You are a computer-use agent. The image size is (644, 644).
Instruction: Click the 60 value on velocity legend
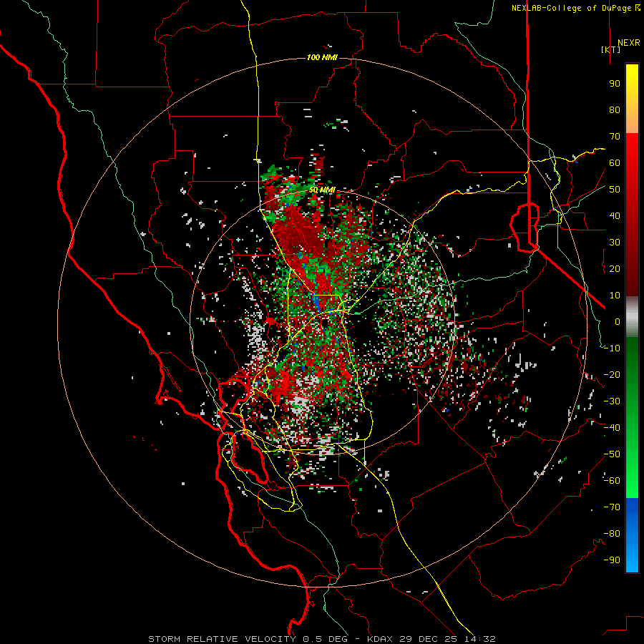point(615,162)
